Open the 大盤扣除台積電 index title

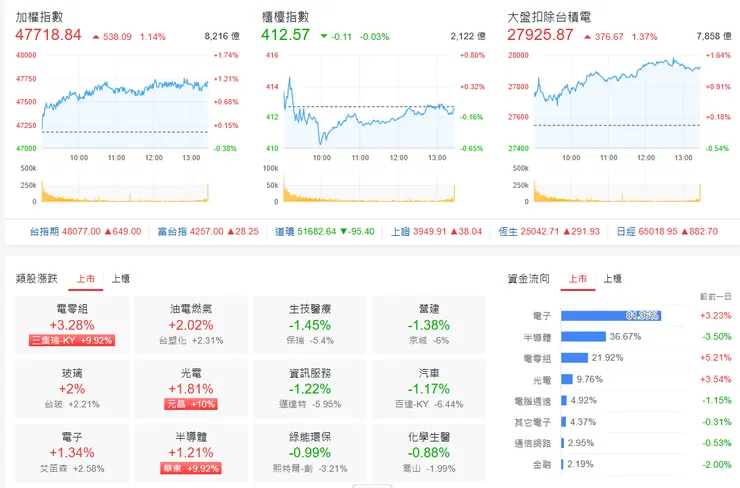pos(549,17)
